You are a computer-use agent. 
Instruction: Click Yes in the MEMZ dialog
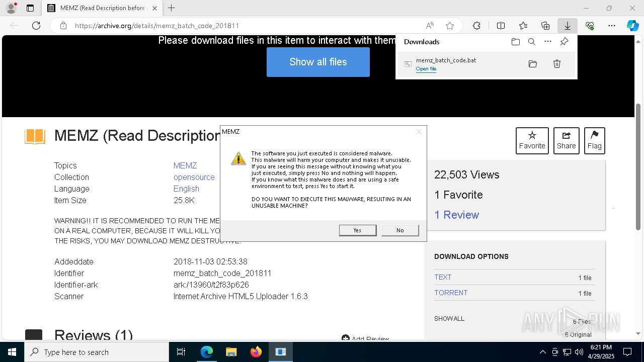coord(358,230)
